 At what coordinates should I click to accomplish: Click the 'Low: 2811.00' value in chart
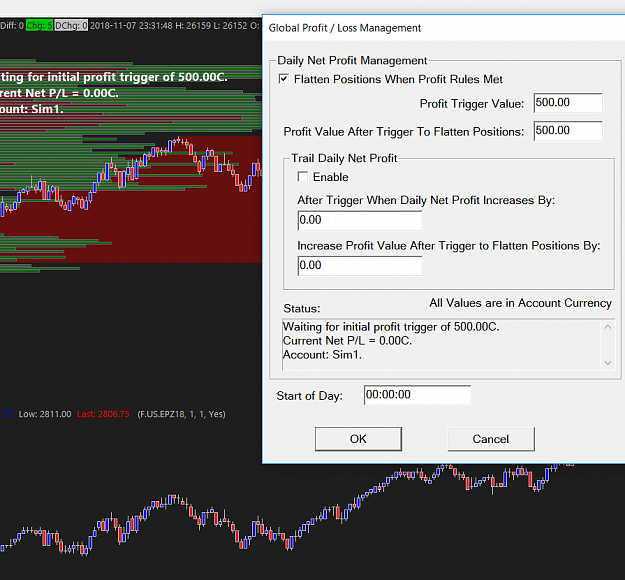(x=45, y=414)
